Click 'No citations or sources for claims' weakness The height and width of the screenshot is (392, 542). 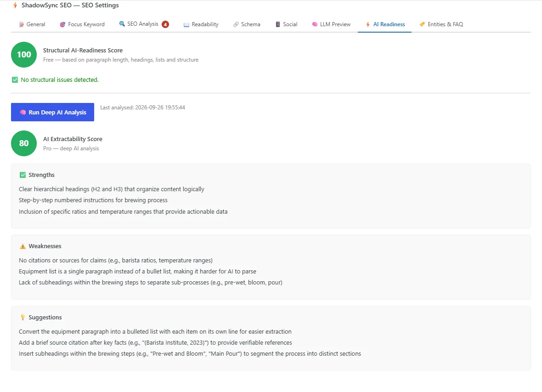coord(115,260)
